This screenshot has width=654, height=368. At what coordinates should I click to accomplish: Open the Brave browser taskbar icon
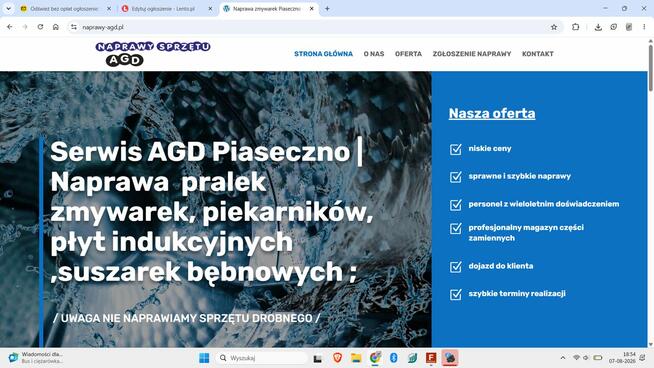(337, 358)
